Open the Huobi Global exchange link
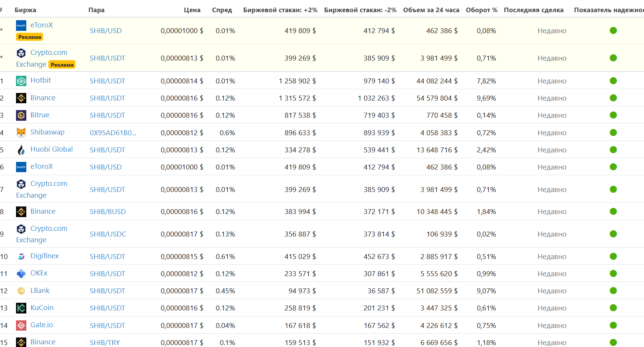The width and height of the screenshot is (644, 347). pos(51,149)
